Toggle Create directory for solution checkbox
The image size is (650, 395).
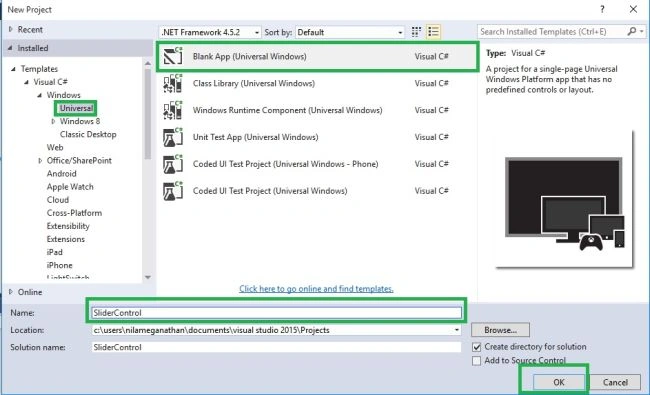coord(477,347)
